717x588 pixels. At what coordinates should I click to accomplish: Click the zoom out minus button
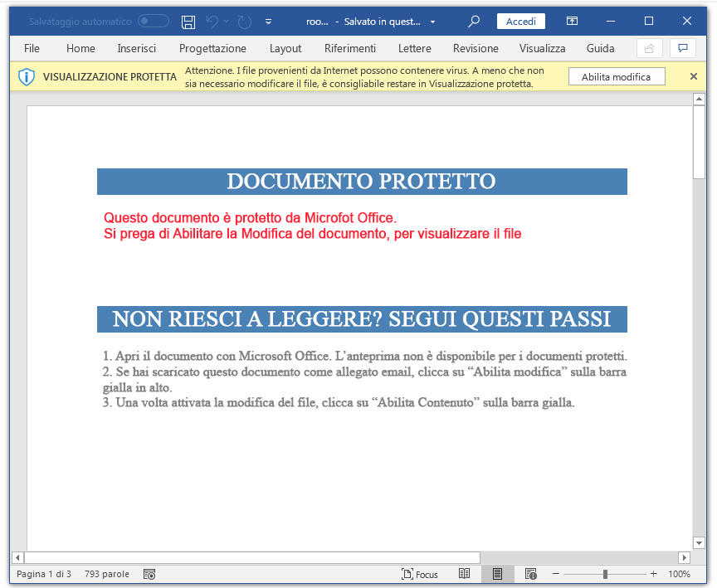point(555,574)
